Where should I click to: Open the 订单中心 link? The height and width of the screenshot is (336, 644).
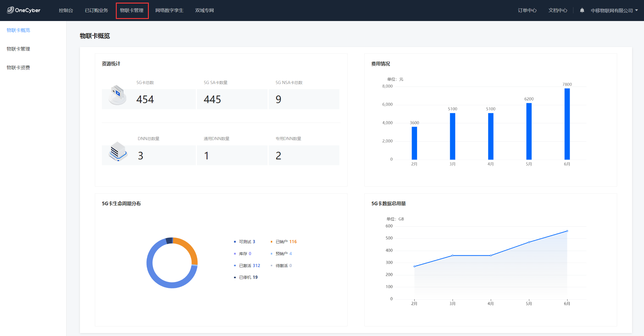[x=527, y=11]
